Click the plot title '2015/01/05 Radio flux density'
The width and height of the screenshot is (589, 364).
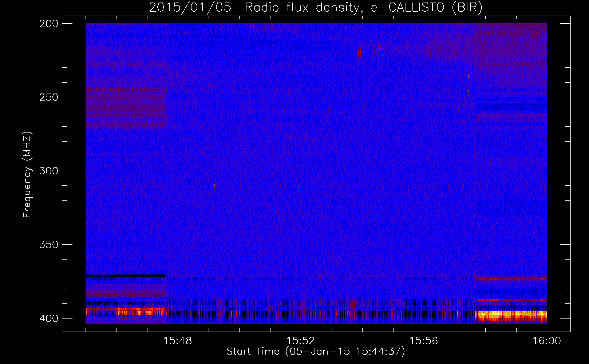tap(316, 7)
